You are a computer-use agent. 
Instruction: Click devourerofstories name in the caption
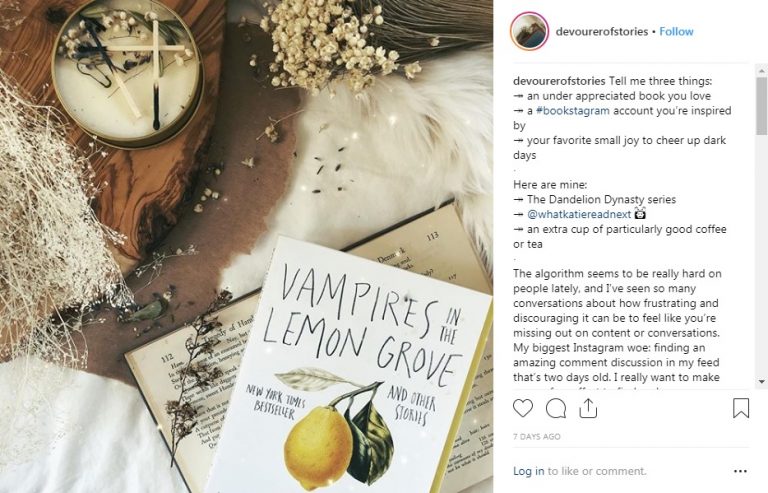(559, 81)
